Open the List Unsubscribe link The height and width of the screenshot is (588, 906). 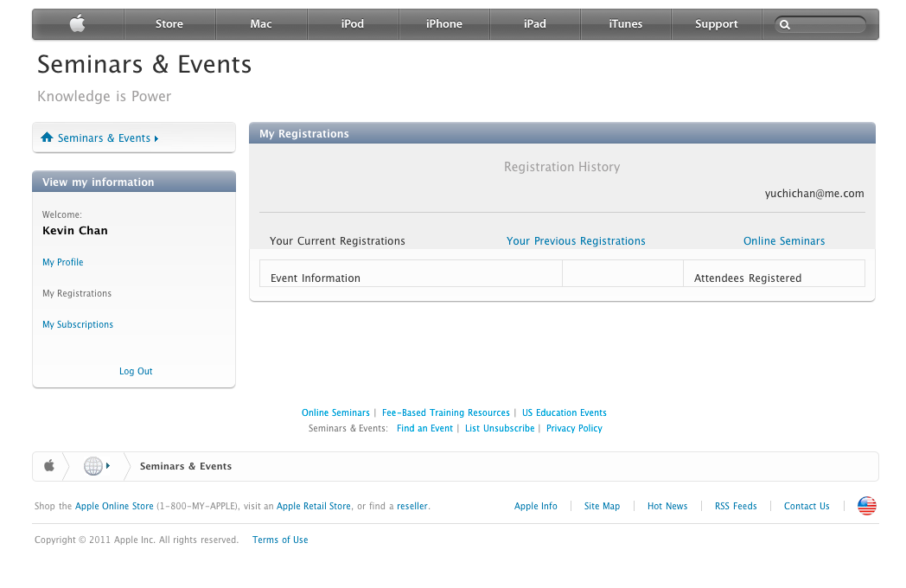[500, 428]
